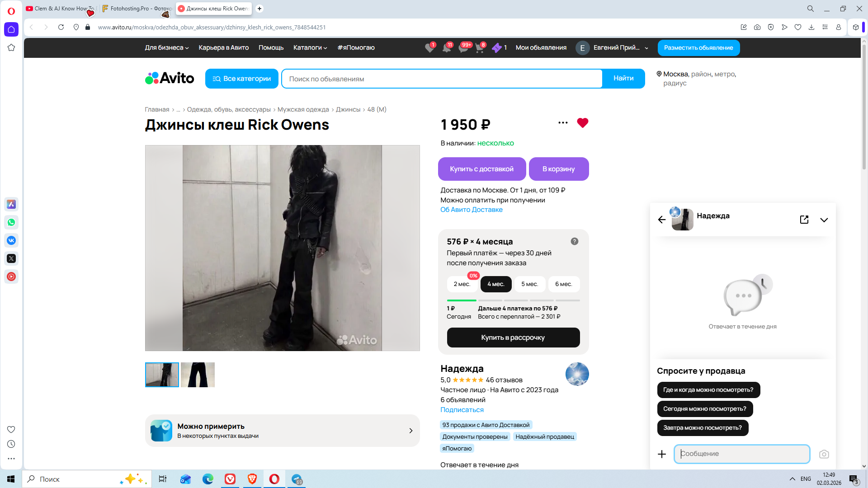Click camera icon in chat message box
Screen dimensions: 868x488
click(824, 454)
